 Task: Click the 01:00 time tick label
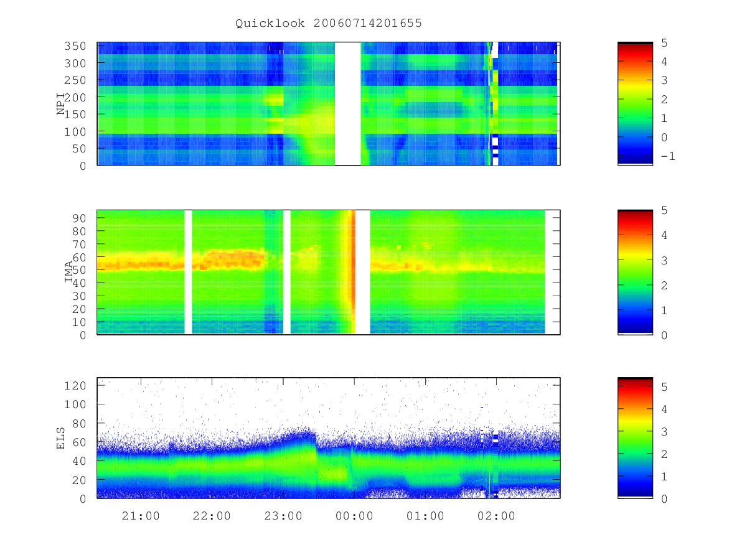pyautogui.click(x=425, y=516)
